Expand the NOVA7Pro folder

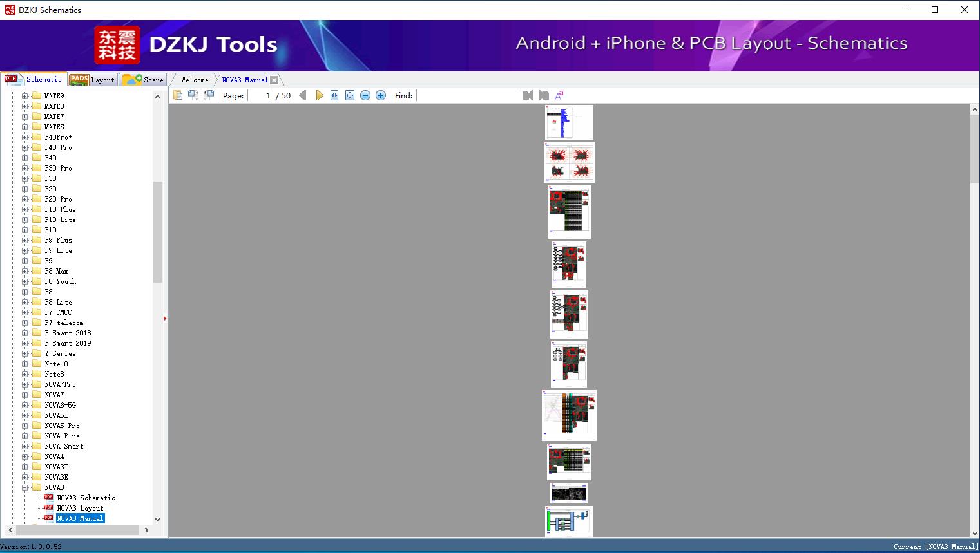tap(25, 384)
